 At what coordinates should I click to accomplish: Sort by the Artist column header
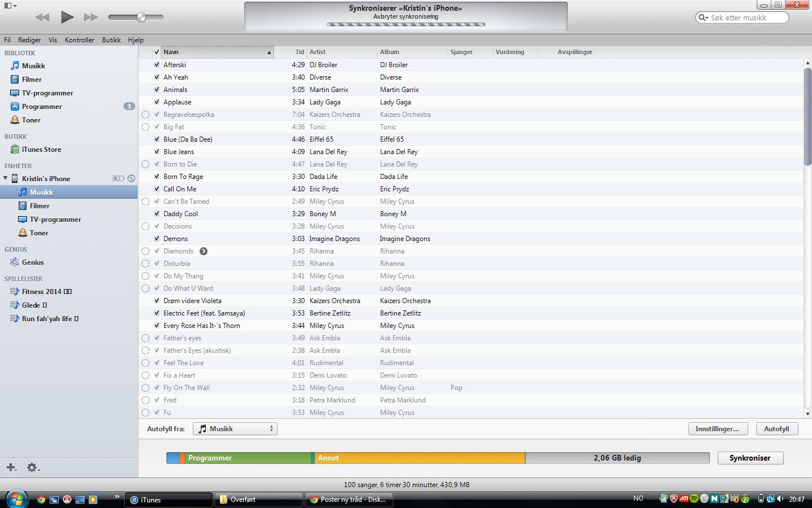342,52
